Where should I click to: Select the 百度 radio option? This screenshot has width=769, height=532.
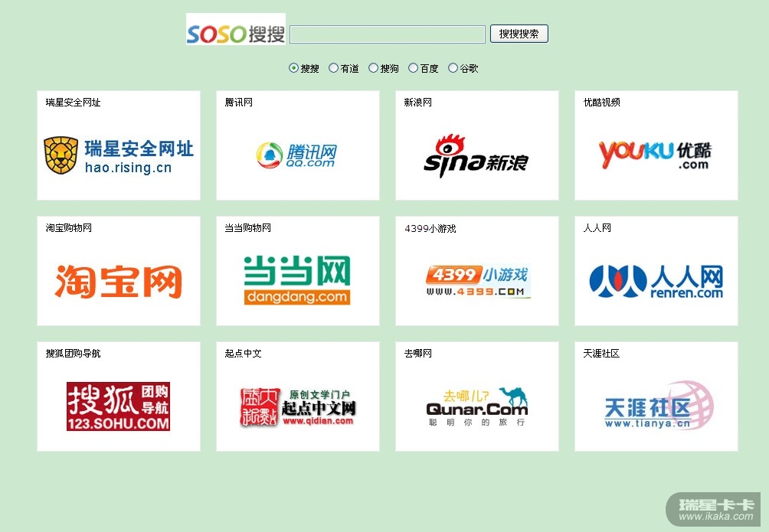coord(414,68)
